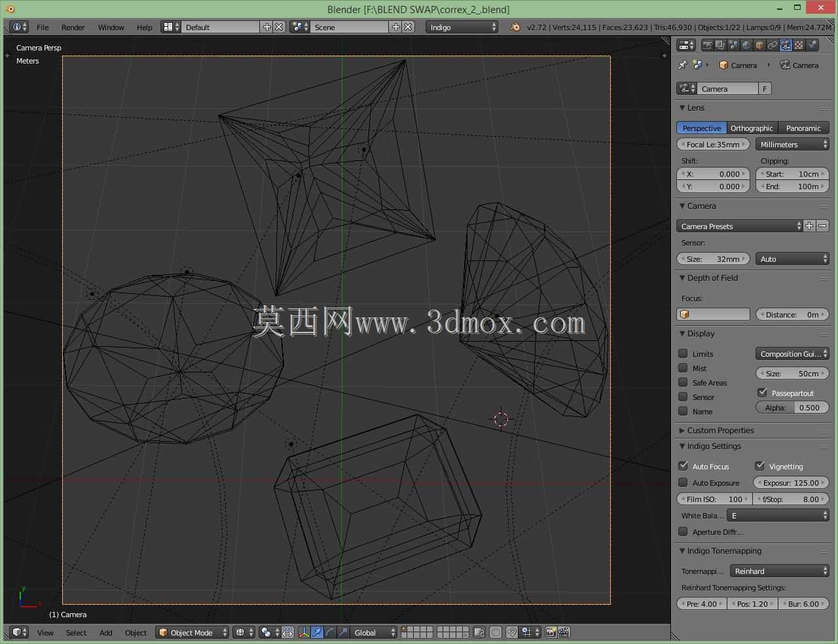
Task: Open the Physics properties tab icon
Action: click(812, 45)
